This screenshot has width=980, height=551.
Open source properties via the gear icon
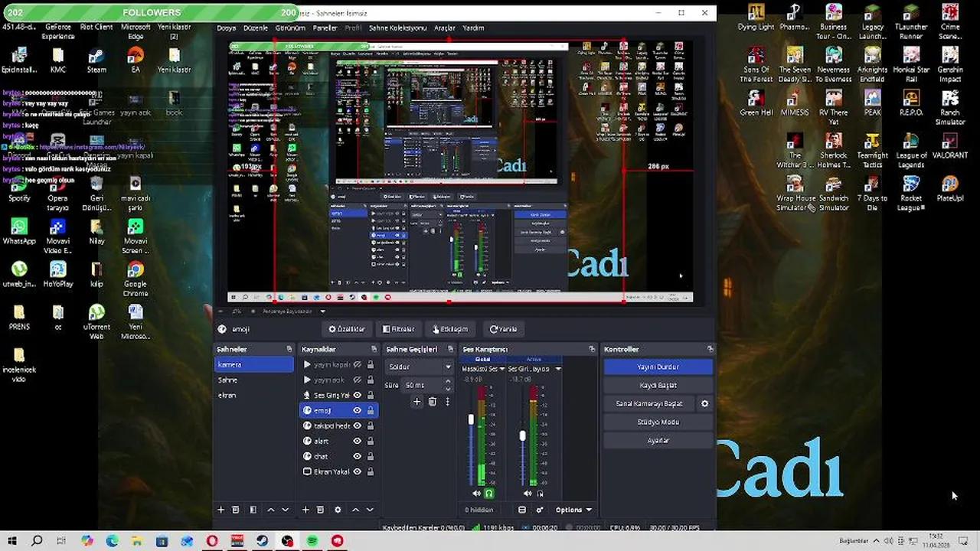(337, 509)
